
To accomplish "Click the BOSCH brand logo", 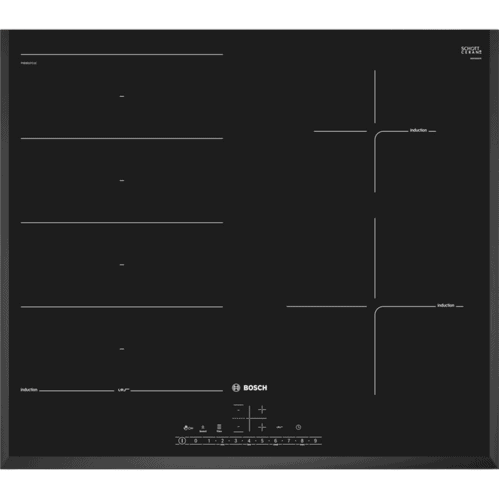I will point(249,388).
